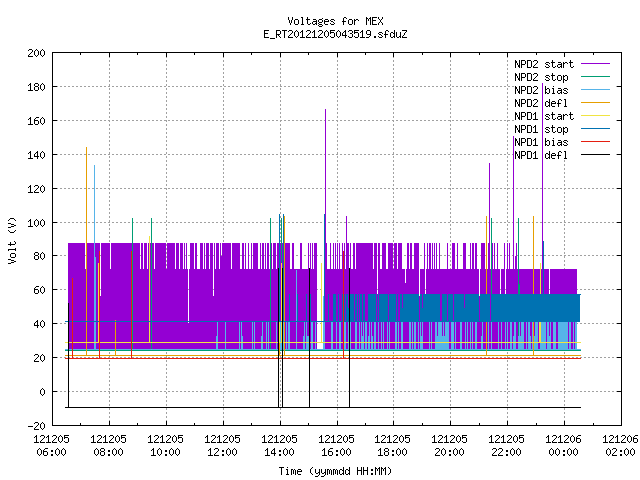
Task: Select the NPD2 bias light-blue legend line
Action: click(x=595, y=90)
